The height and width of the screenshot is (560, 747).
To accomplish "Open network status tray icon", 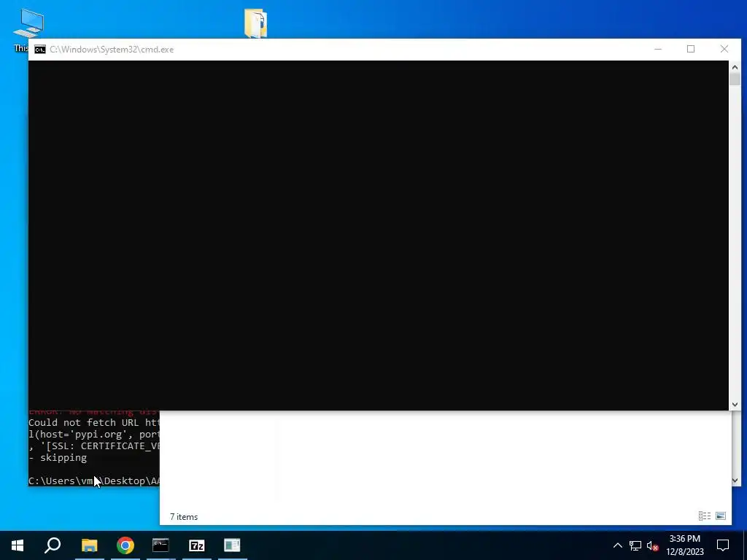I will click(635, 545).
